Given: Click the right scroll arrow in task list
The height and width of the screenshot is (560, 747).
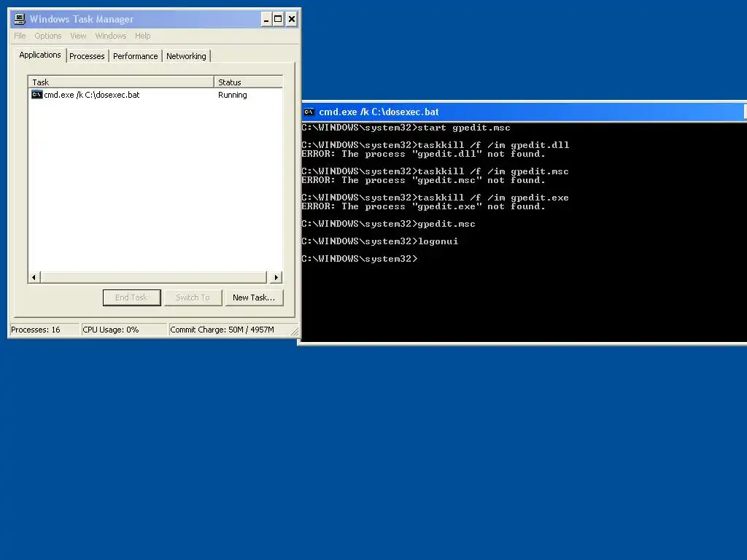Looking at the screenshot, I should click(276, 277).
